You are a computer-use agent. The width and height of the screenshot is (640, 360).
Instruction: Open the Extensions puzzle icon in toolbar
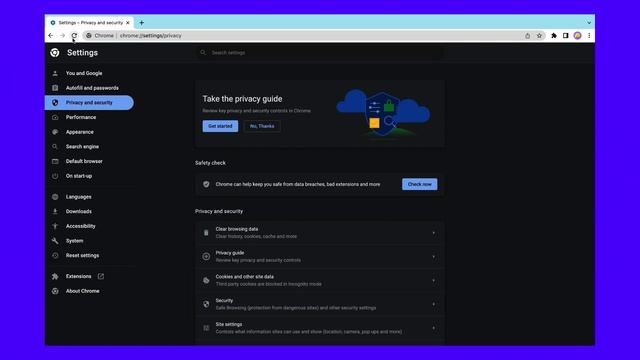tap(554, 36)
